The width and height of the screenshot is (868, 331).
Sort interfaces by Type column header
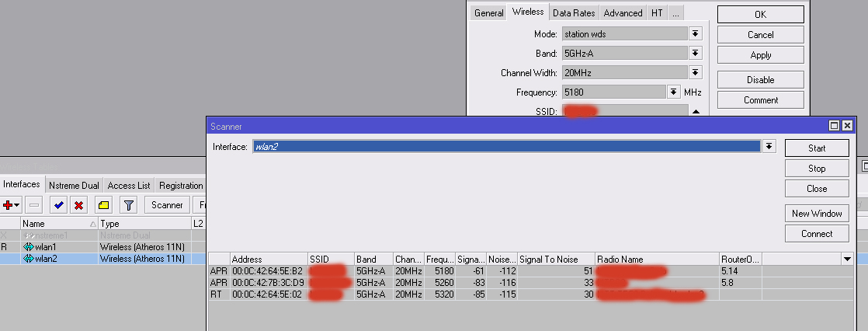click(144, 224)
